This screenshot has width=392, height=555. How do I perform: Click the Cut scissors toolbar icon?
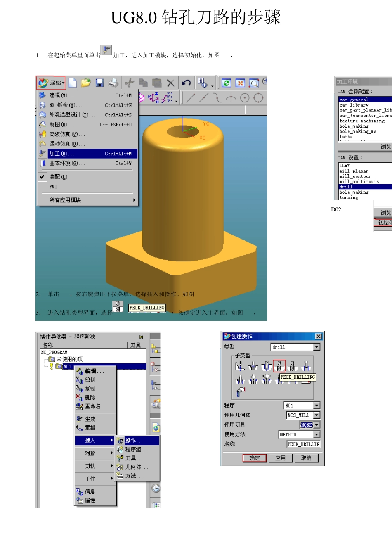tap(130, 83)
